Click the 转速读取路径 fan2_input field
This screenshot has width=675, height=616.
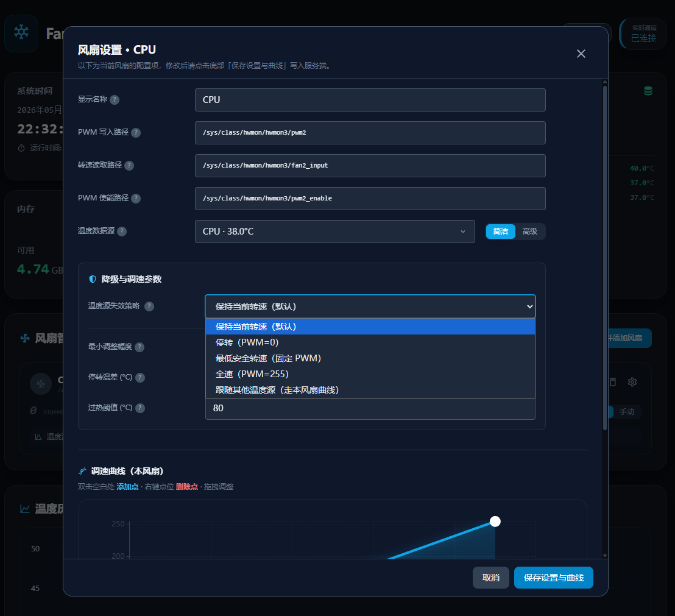pyautogui.click(x=370, y=166)
